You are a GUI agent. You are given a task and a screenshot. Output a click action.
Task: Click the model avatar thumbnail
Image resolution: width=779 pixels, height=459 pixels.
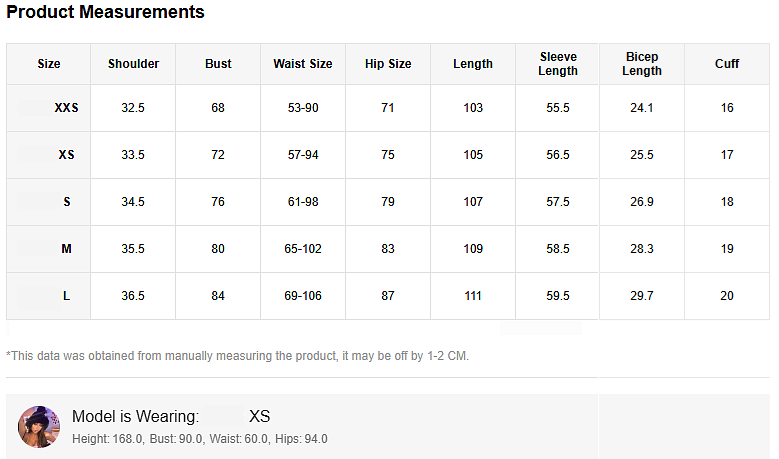[x=39, y=427]
